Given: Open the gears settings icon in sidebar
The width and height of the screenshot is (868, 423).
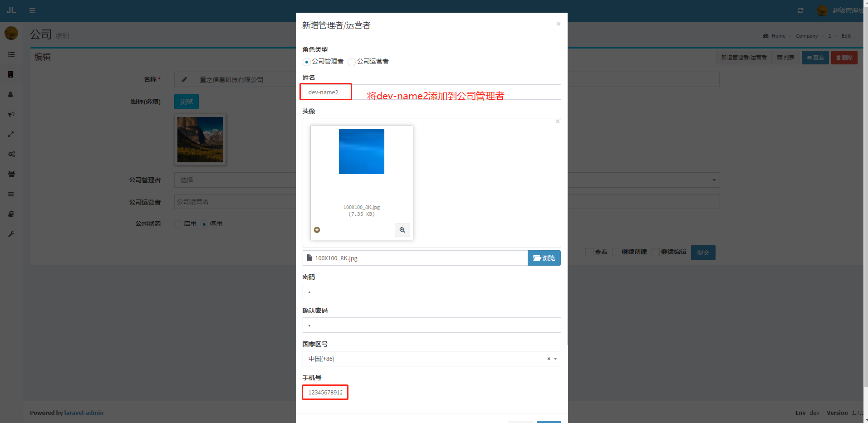Looking at the screenshot, I should [x=11, y=154].
